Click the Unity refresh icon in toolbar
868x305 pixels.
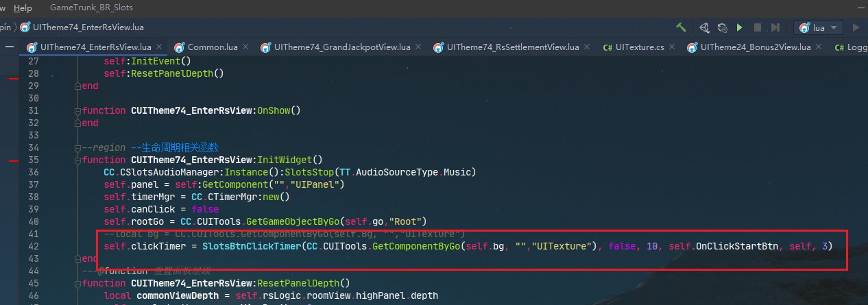point(722,27)
